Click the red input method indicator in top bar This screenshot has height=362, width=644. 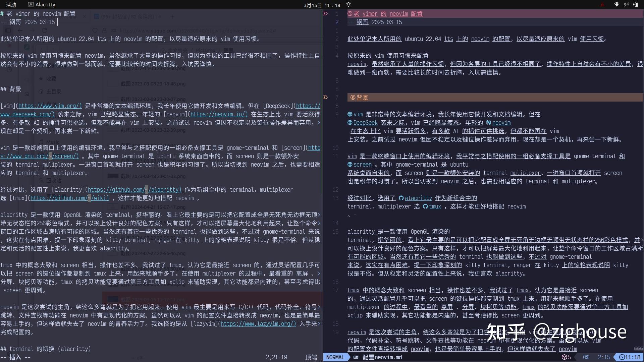[602, 4]
